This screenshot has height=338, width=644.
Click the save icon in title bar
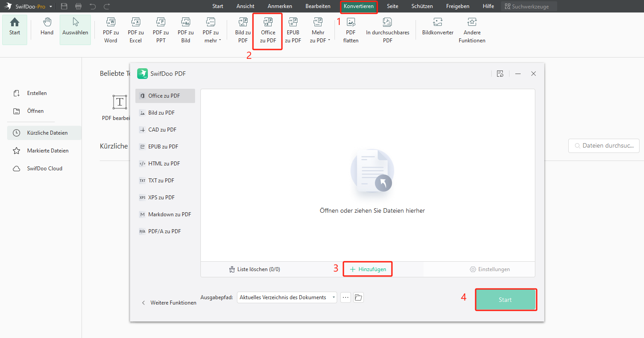pos(64,6)
